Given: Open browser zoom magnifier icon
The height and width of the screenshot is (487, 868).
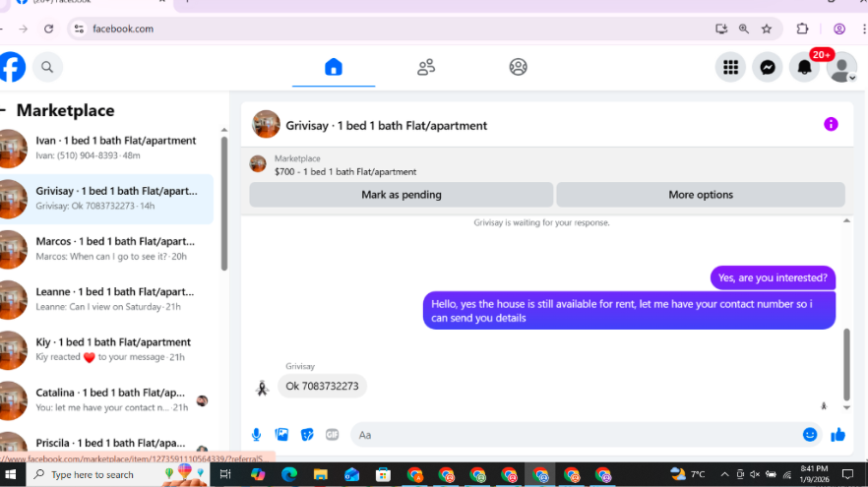Looking at the screenshot, I should pos(743,29).
